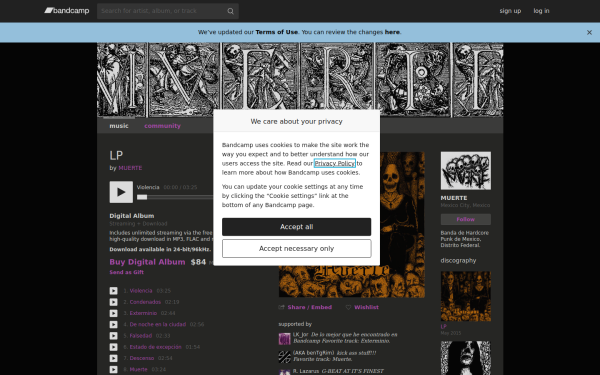Click the search magnifier icon
The height and width of the screenshot is (375, 600).
pos(230,11)
